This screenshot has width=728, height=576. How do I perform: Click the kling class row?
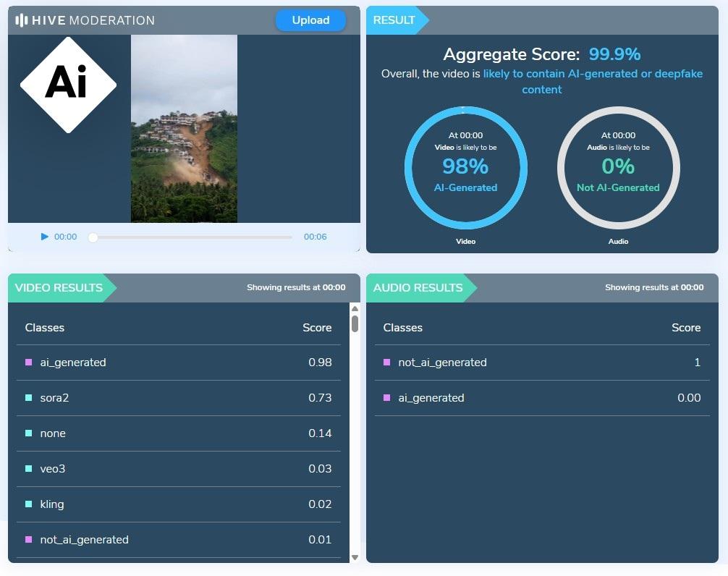pyautogui.click(x=178, y=504)
